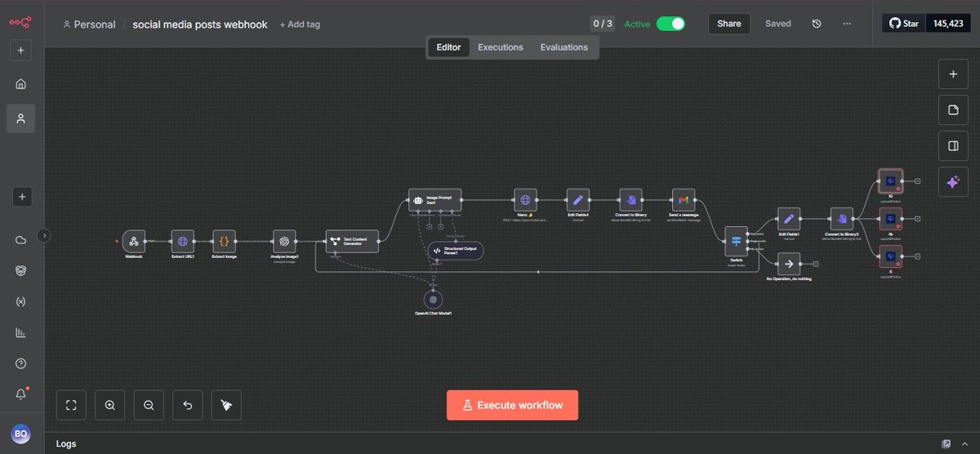The height and width of the screenshot is (454, 980).
Task: Select the Webhook trigger node
Action: click(134, 241)
